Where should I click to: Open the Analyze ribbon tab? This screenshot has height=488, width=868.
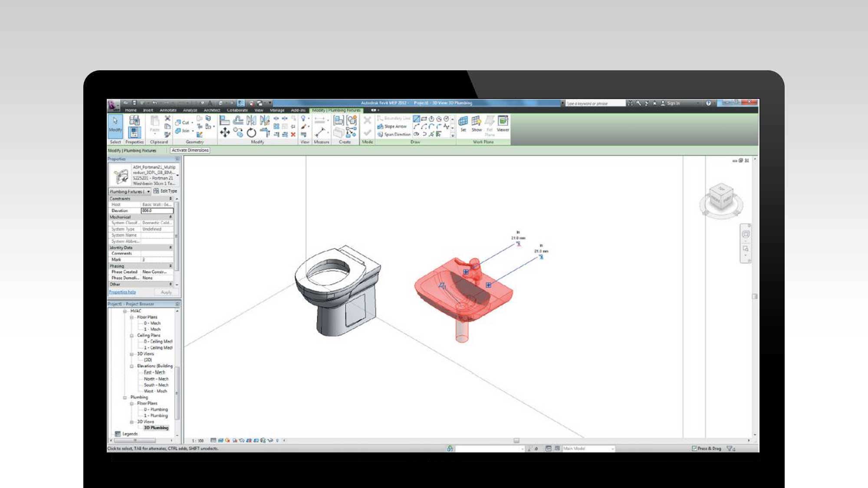pos(190,110)
